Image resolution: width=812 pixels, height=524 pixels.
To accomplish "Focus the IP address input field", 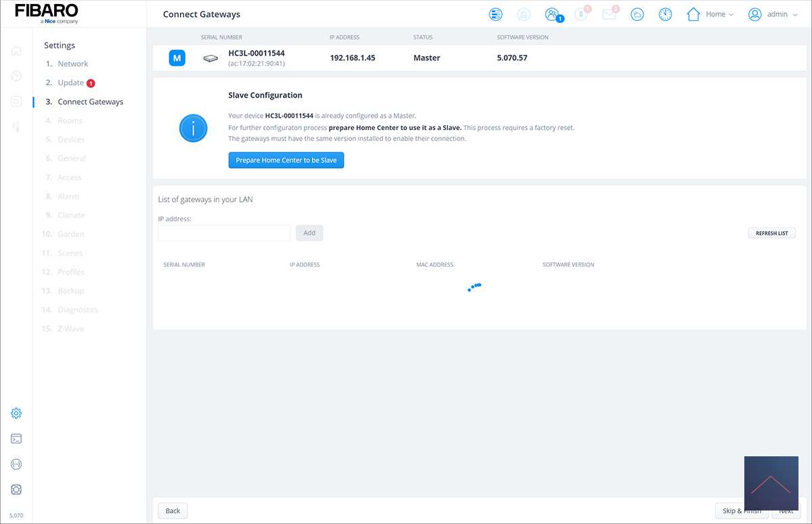I will [x=224, y=233].
